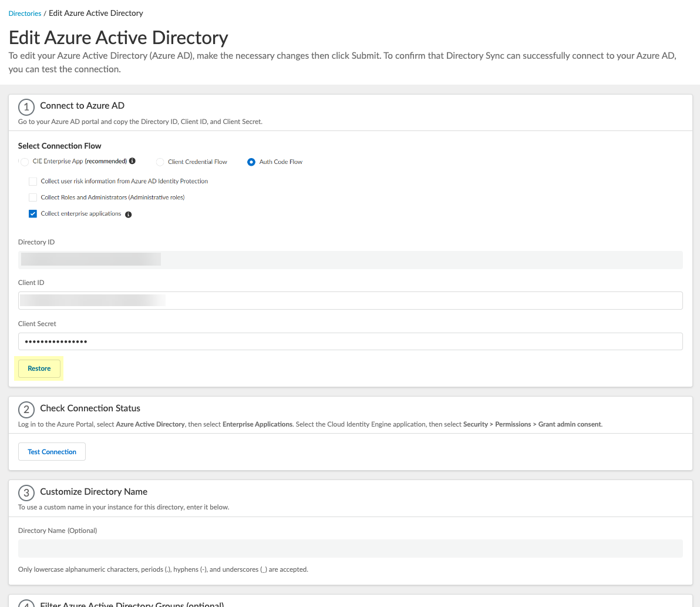Click the info icon beside CIE Enterprise App
The width and height of the screenshot is (700, 607).
pos(132,161)
